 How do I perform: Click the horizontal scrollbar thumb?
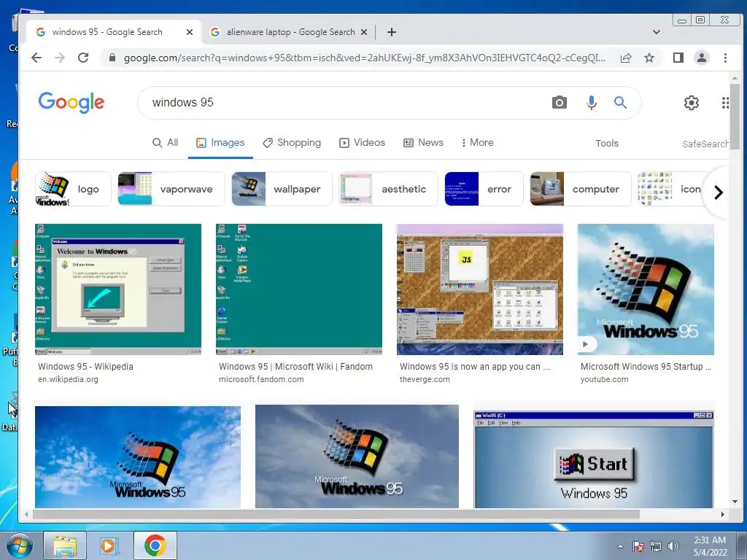336,514
